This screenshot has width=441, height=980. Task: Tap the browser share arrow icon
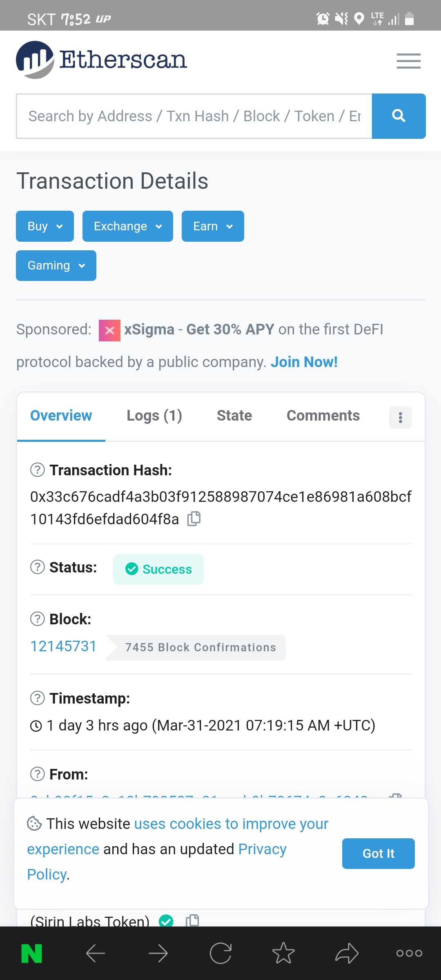tap(347, 953)
